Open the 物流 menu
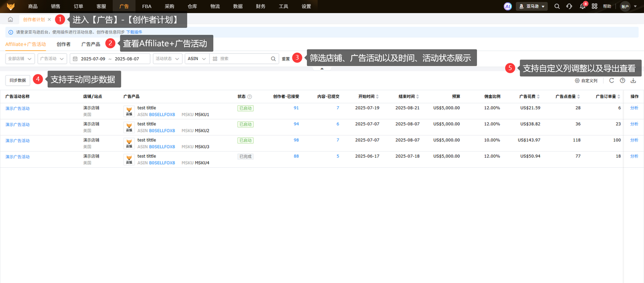This screenshot has height=283, width=644. coord(215,6)
